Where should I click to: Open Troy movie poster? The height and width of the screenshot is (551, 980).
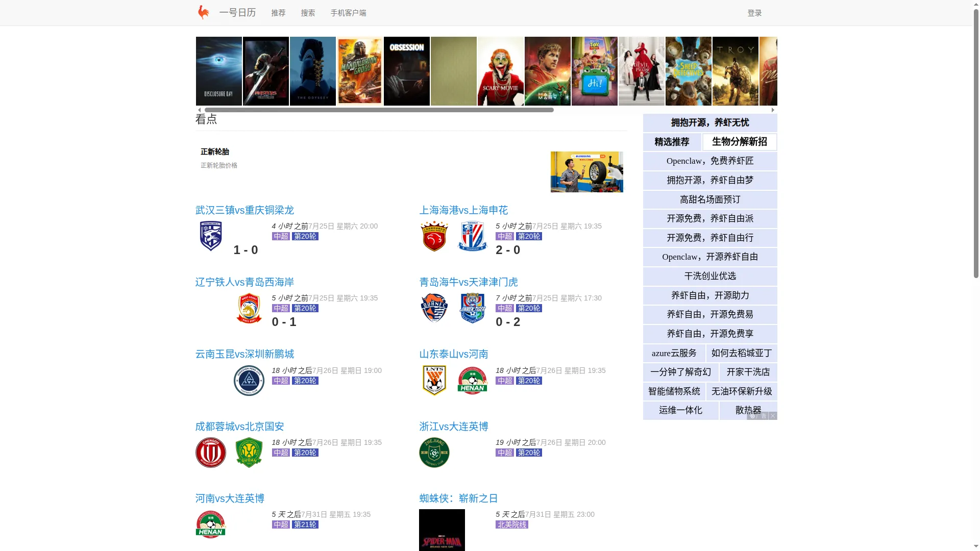736,71
